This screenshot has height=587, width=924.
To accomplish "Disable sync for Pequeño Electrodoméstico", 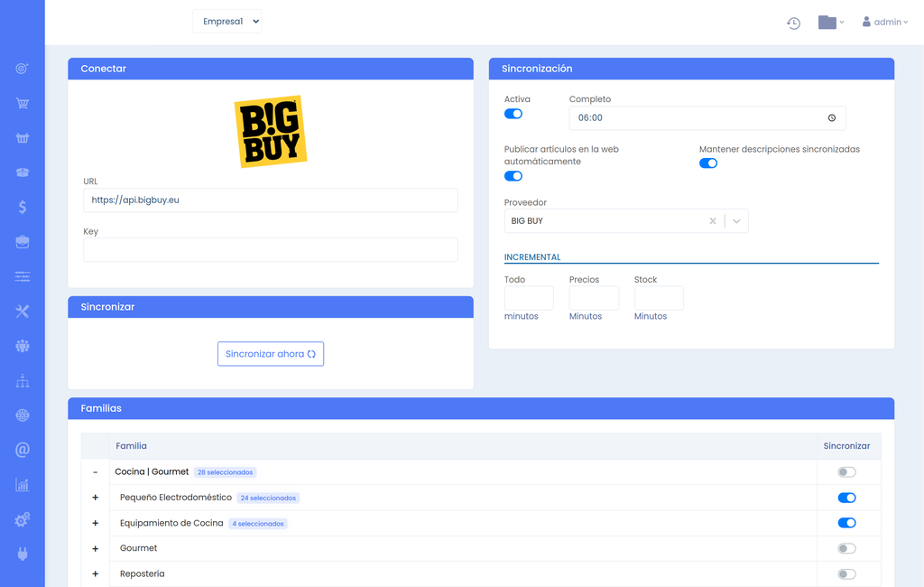I will pos(846,498).
